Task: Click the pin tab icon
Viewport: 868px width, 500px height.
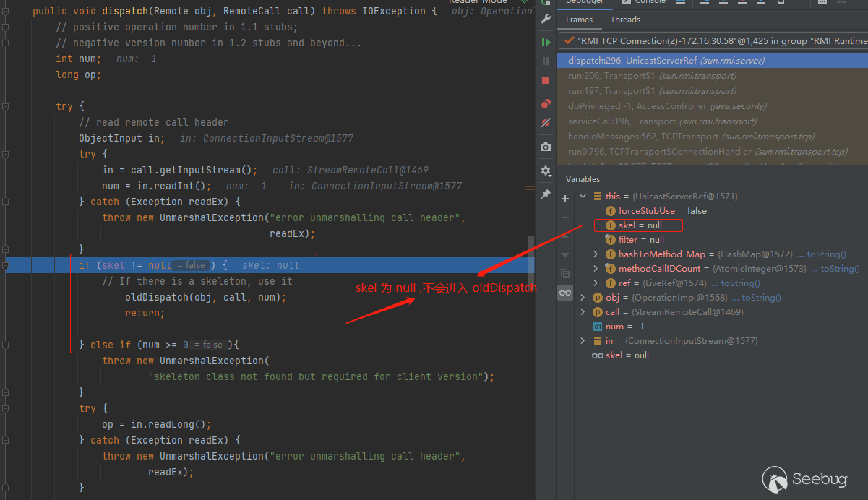Action: (x=546, y=194)
